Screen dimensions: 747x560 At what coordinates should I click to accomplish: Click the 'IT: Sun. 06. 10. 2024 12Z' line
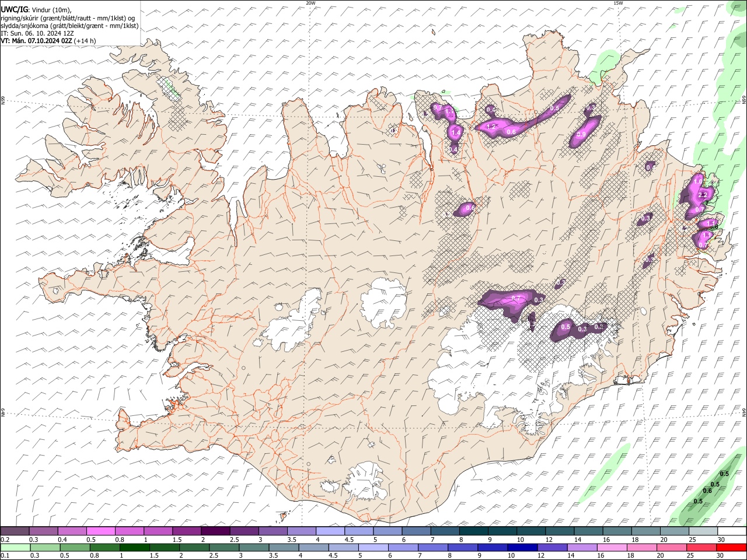click(37, 33)
